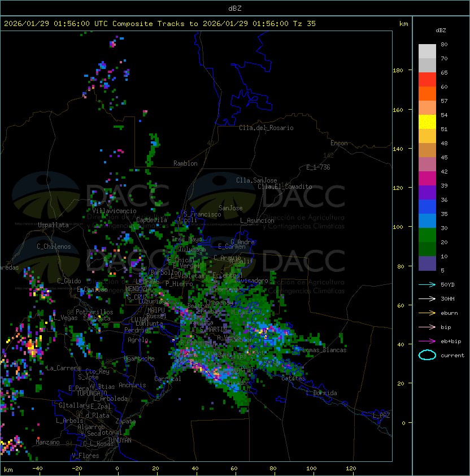Click the 'Tulumaya' place label
This screenshot has width=470, height=476.
coord(193,249)
